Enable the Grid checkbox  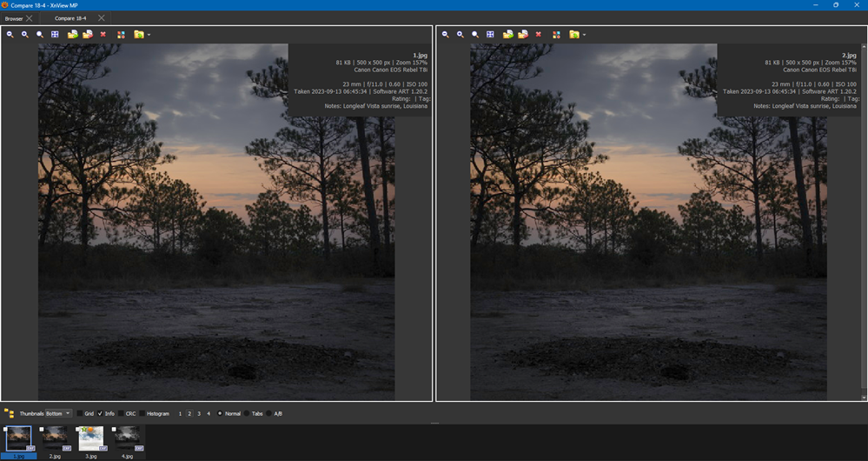tap(80, 413)
